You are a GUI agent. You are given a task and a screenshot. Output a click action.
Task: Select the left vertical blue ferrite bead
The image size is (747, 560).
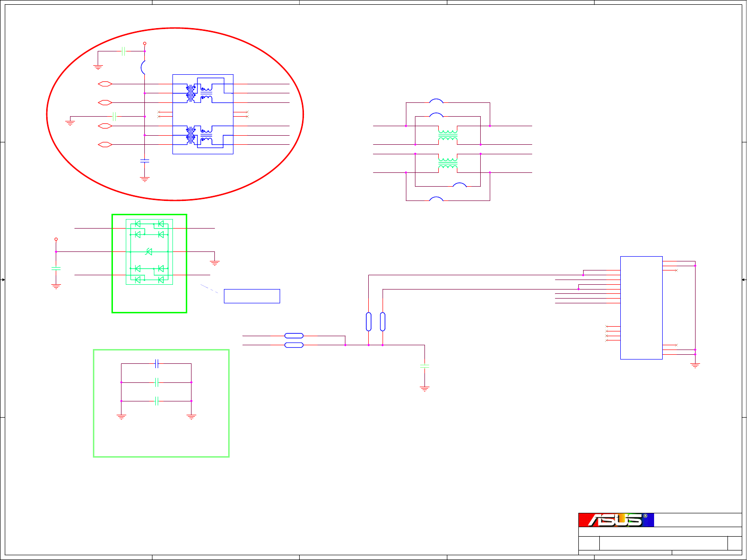point(369,321)
